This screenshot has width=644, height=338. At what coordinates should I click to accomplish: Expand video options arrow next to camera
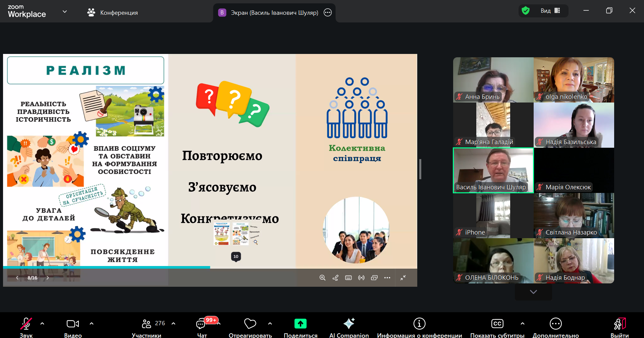(x=92, y=324)
